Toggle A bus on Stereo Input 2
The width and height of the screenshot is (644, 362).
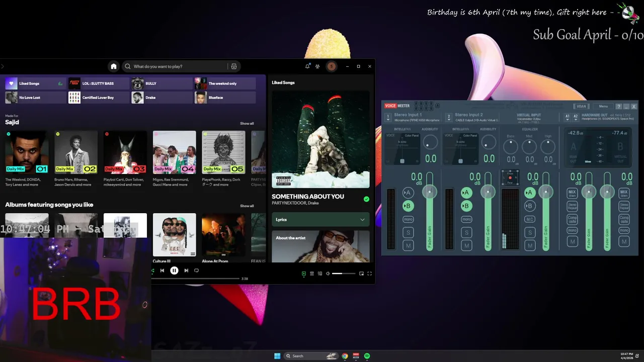(x=466, y=193)
